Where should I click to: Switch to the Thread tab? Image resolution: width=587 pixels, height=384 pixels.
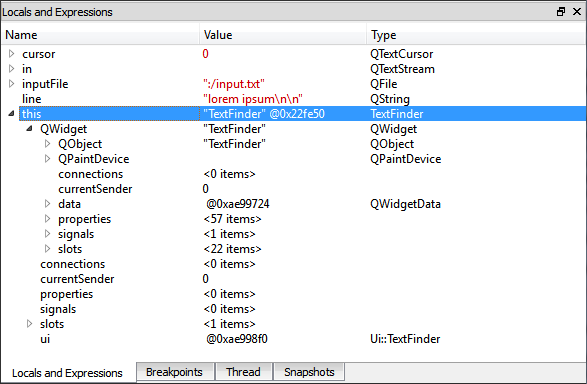click(x=243, y=372)
